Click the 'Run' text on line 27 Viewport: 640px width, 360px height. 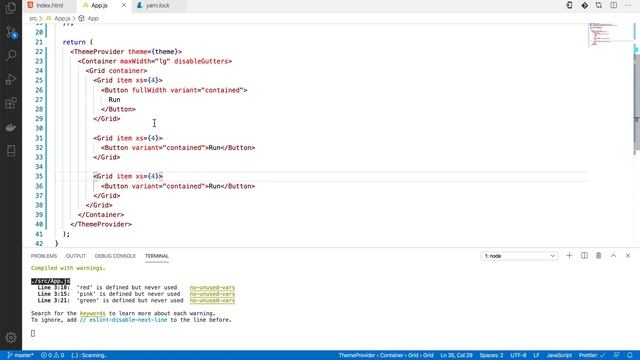click(114, 100)
